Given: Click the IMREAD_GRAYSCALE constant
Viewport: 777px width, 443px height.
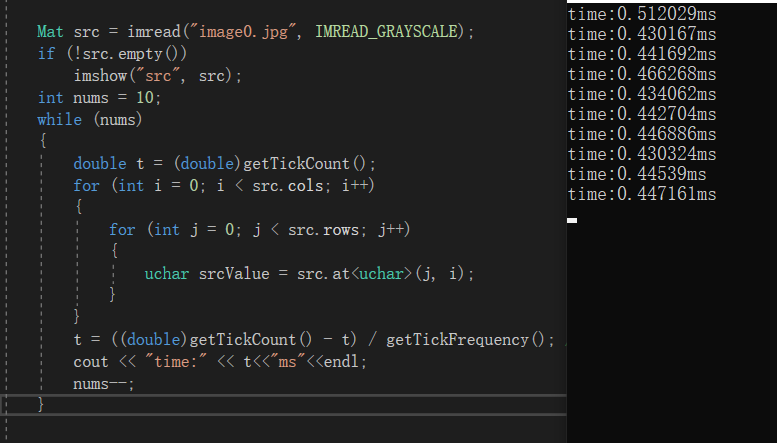Looking at the screenshot, I should click(387, 32).
